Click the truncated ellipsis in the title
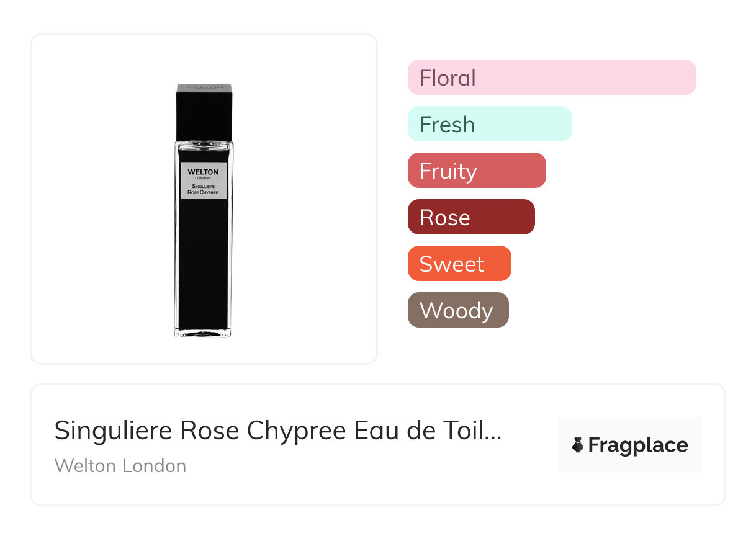 point(492,432)
